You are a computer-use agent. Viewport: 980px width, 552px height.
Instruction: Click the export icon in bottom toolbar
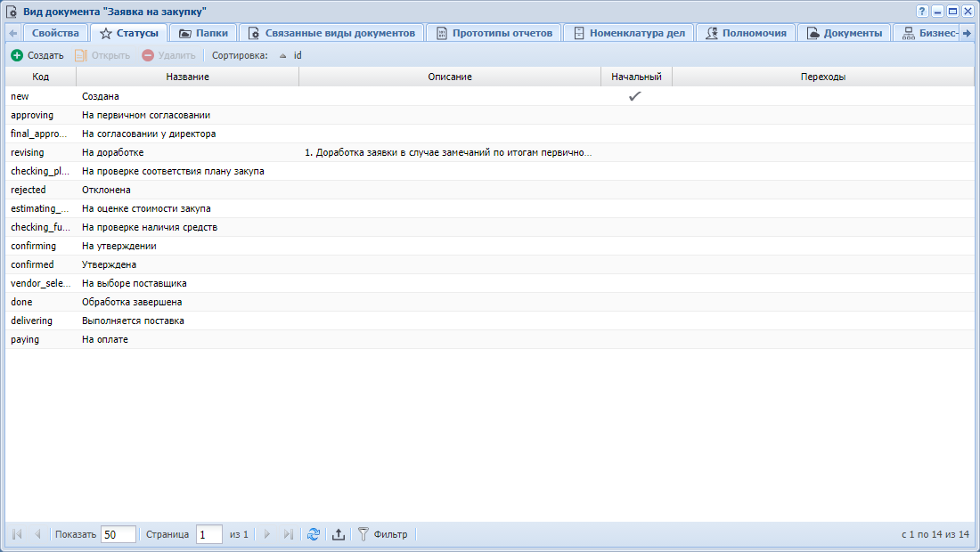[339, 534]
